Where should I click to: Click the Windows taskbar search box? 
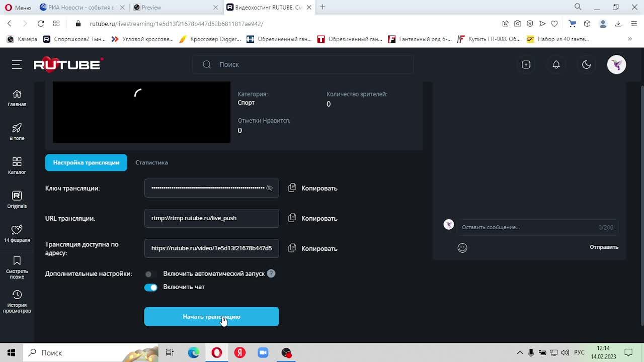[x=92, y=352]
